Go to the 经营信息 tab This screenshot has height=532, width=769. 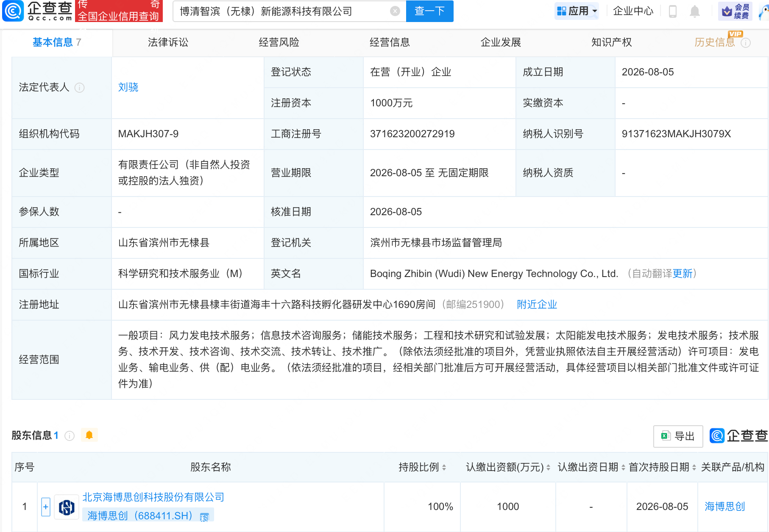pos(390,42)
